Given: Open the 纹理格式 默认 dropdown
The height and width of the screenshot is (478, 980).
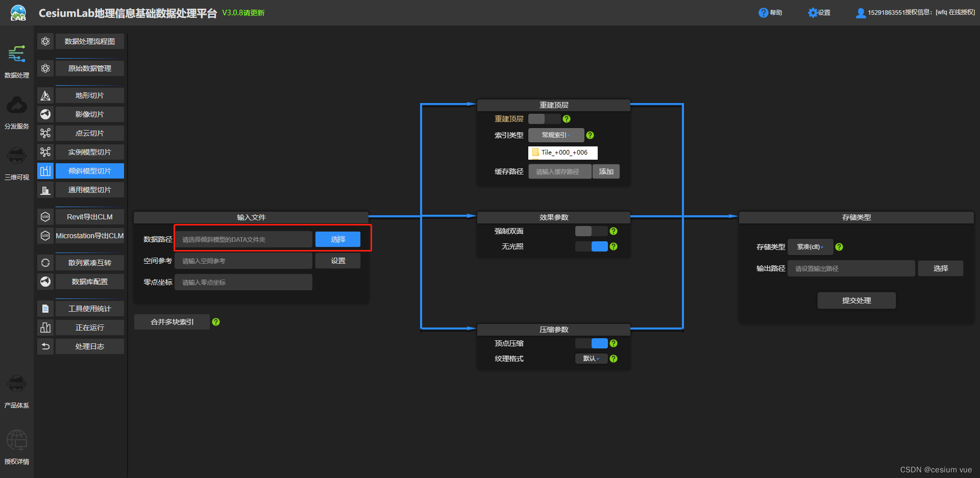Looking at the screenshot, I should (591, 359).
